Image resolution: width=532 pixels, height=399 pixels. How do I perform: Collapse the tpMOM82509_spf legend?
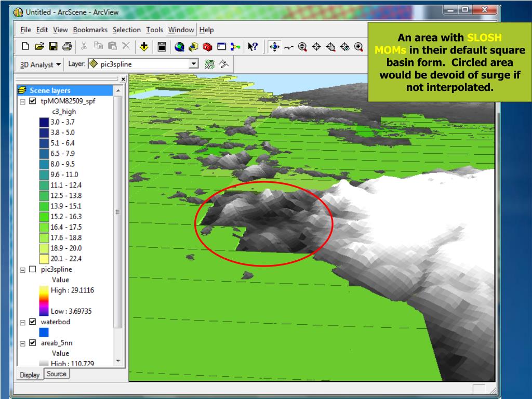coord(22,101)
